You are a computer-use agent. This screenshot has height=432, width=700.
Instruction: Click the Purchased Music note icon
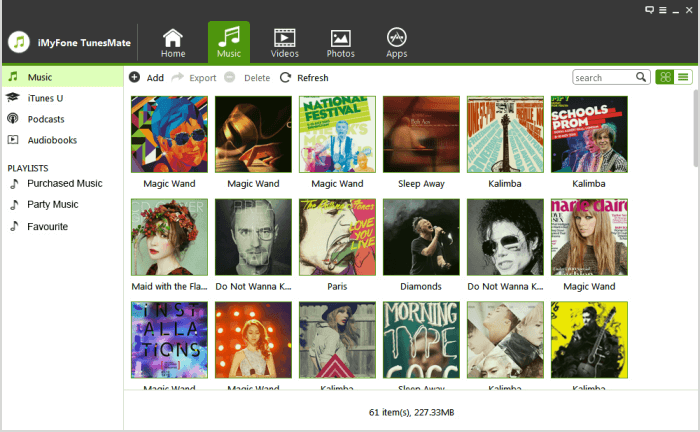tap(14, 183)
